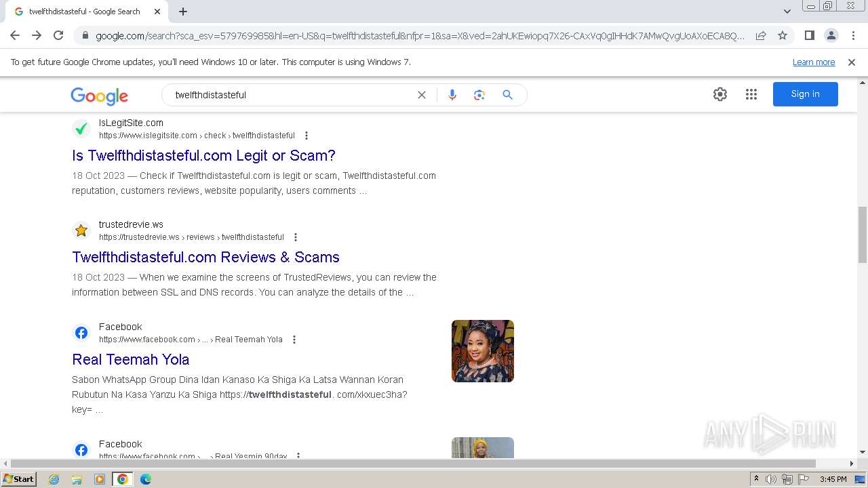Click inside the Google search field
The width and height of the screenshot is (868, 488).
click(292, 95)
